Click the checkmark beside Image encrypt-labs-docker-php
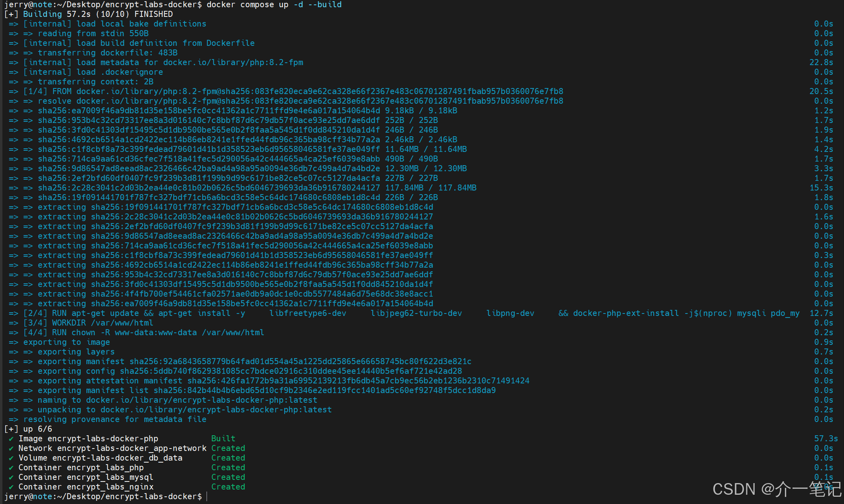 (11, 439)
